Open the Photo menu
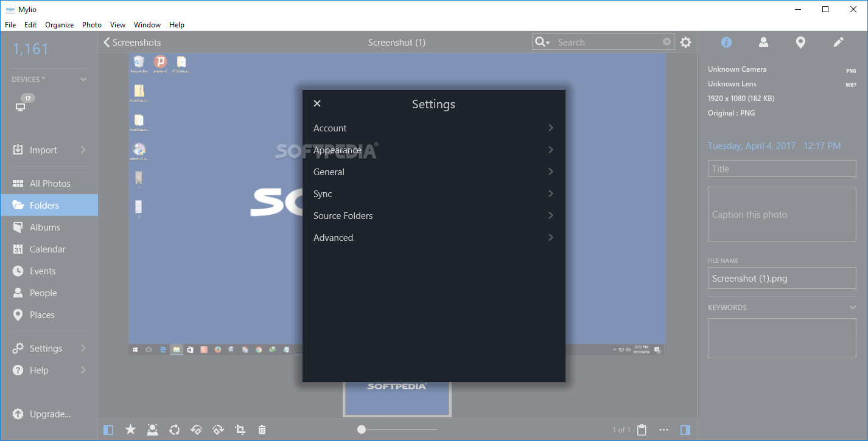This screenshot has width=868, height=441. (x=92, y=25)
